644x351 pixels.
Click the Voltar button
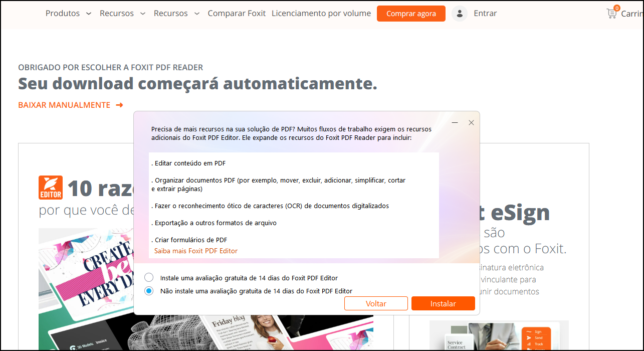(376, 303)
